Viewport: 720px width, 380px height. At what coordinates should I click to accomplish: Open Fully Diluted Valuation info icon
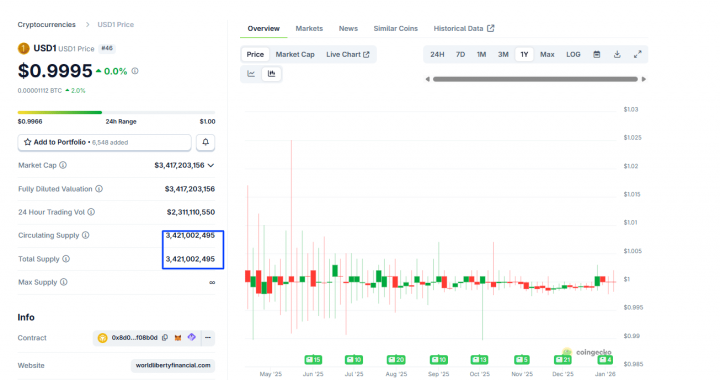pos(99,189)
